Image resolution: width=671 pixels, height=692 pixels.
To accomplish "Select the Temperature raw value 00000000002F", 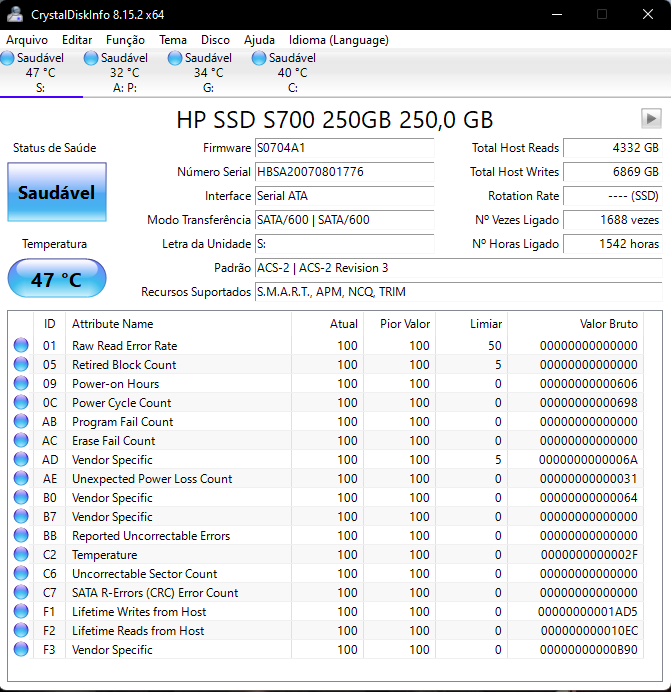I will (589, 554).
